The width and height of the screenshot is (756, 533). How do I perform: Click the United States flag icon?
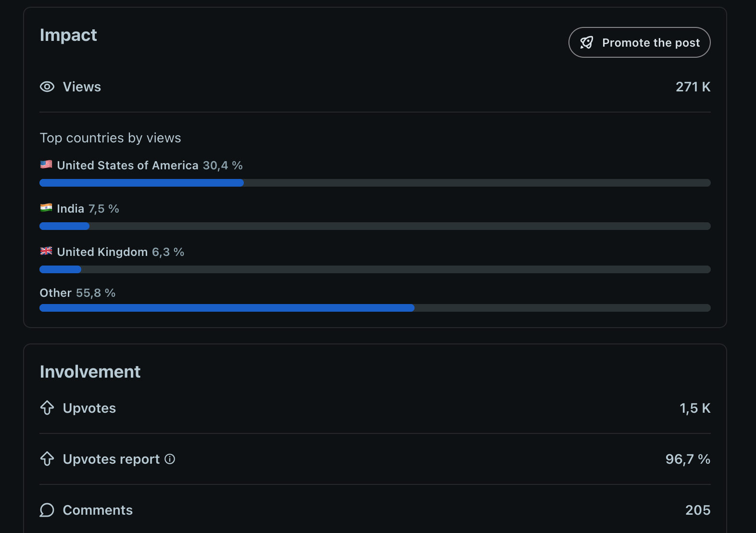[x=46, y=165]
